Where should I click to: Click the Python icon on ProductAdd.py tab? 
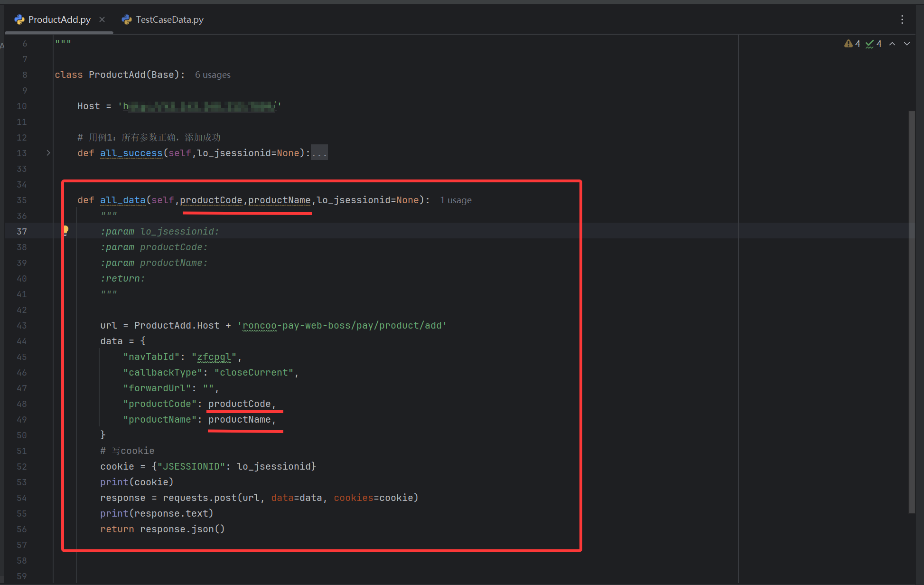pyautogui.click(x=19, y=19)
